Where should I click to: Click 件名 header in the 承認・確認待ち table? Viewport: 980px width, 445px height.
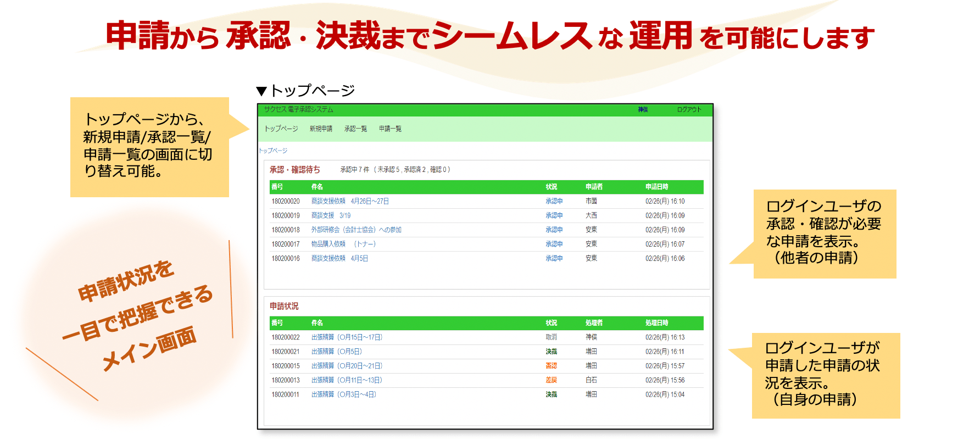tap(317, 187)
